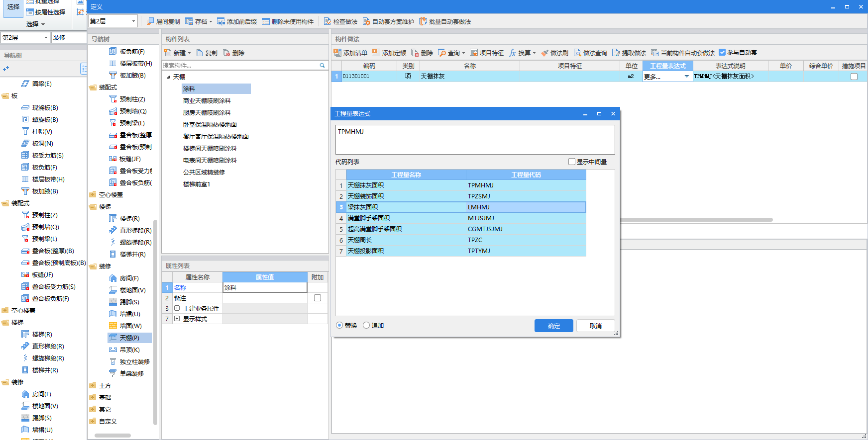Click the expression text box containing TPMHMJ

click(475, 139)
